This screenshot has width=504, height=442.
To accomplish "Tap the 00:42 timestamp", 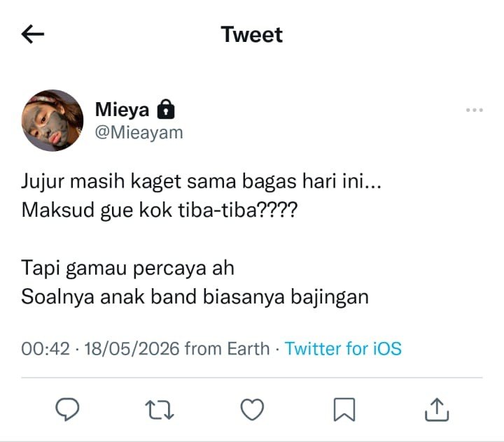I will [45, 349].
